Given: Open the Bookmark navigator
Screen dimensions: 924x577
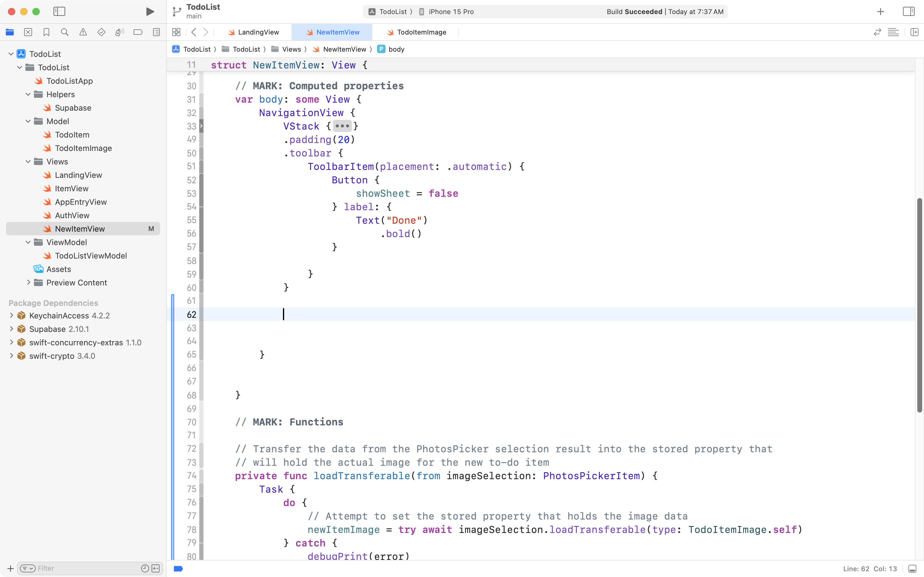Looking at the screenshot, I should coord(46,32).
